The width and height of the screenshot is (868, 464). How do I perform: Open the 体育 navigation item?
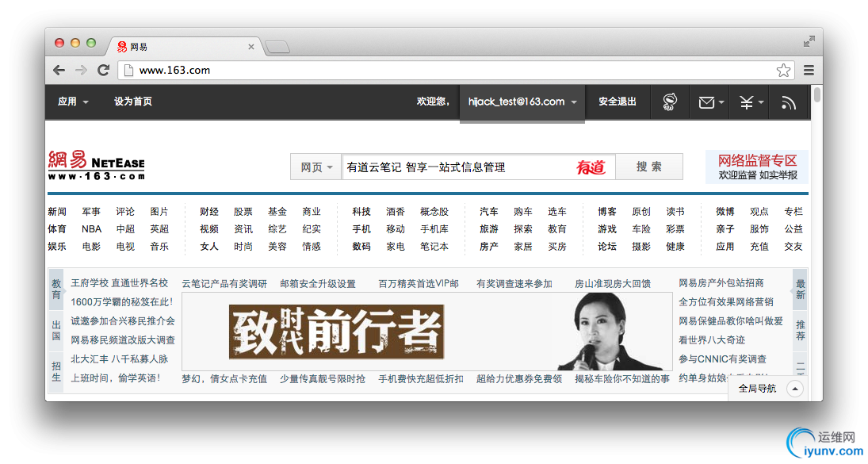(57, 228)
